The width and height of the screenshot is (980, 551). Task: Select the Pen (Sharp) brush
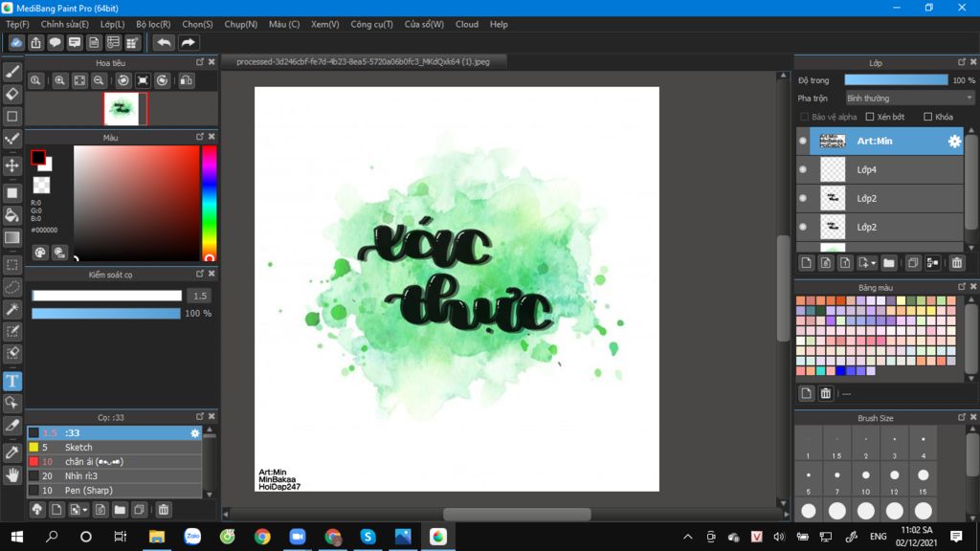point(115,491)
